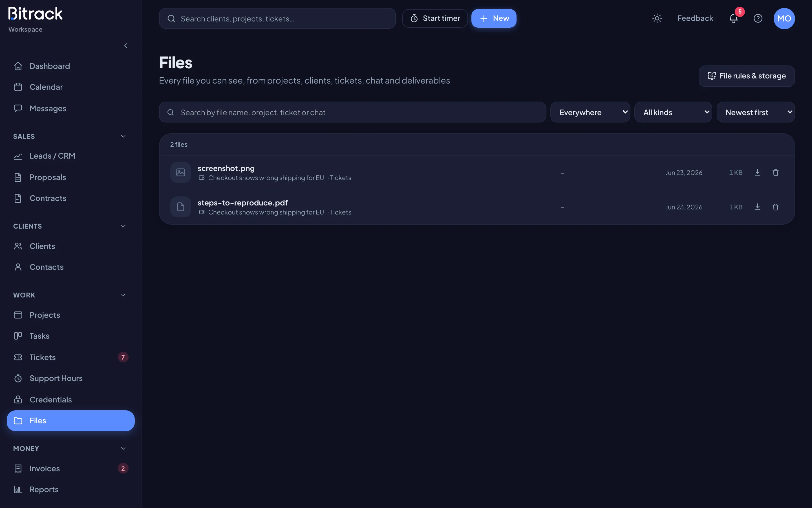Open Contracts in sidebar

click(70, 198)
